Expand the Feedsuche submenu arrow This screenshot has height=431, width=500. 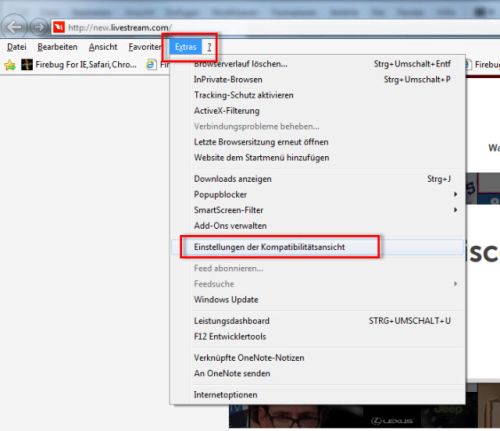tap(455, 284)
